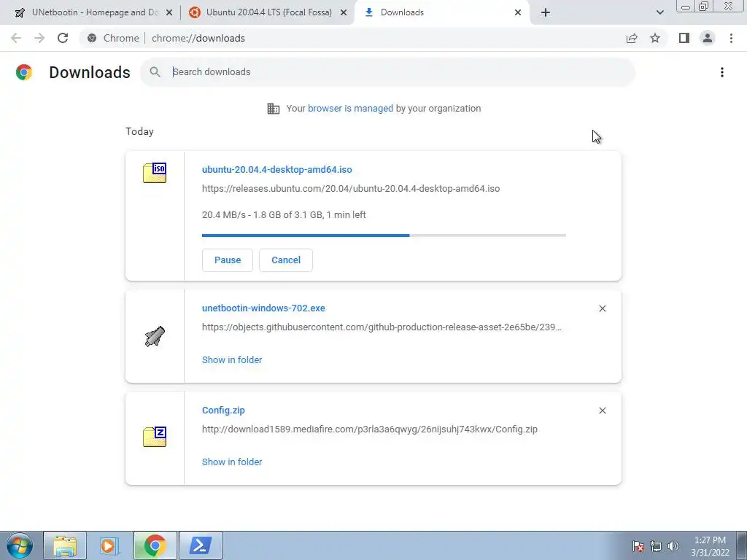Open the ubuntu-20.04.4-desktop-amd64.iso file link
This screenshot has width=747, height=560.
coord(276,169)
